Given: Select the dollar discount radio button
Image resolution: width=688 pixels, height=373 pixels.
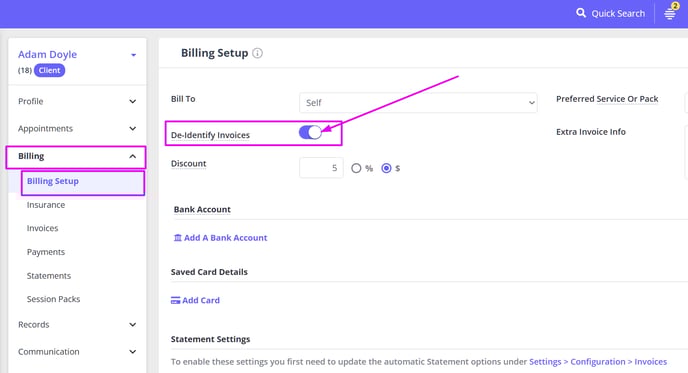Looking at the screenshot, I should pyautogui.click(x=386, y=168).
